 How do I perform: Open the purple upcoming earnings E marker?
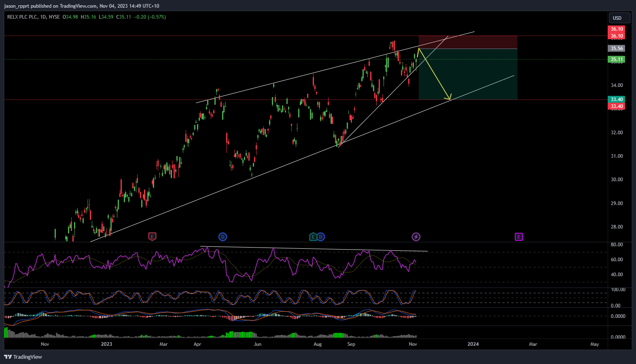[519, 237]
